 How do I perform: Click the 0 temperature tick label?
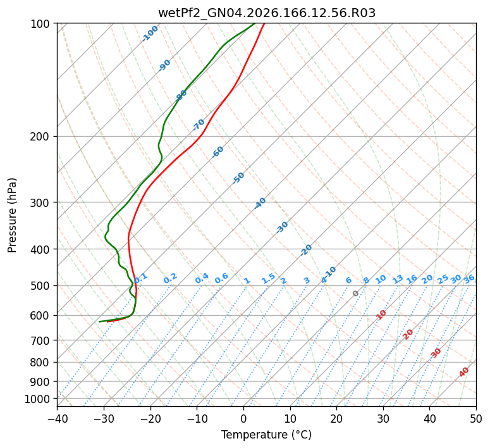pyautogui.click(x=243, y=418)
